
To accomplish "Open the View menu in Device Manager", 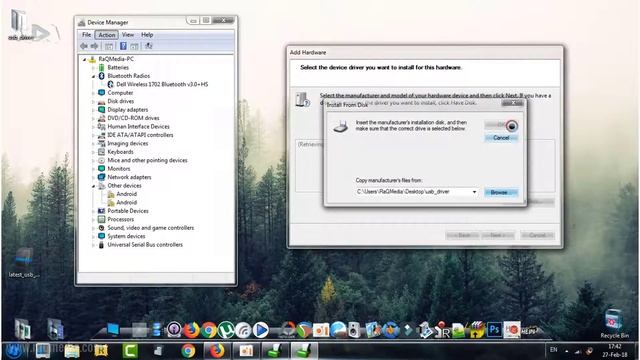I will point(128,35).
